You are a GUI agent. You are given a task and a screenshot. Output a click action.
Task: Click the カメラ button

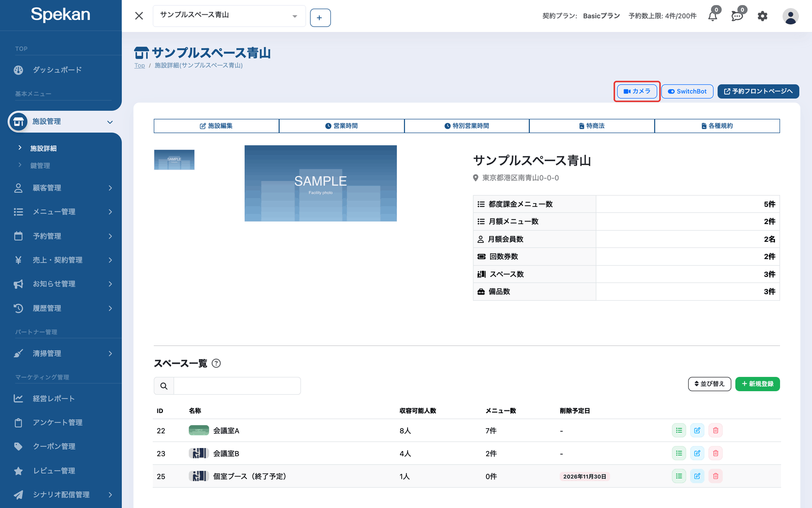coord(637,91)
